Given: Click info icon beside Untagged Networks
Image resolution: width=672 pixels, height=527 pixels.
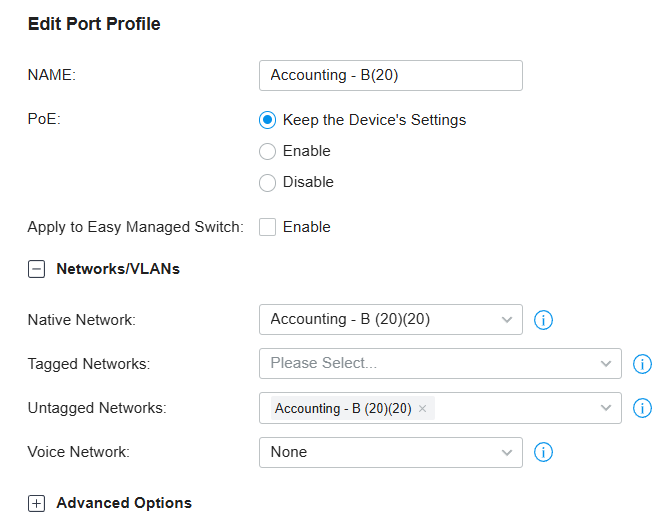Looking at the screenshot, I should click(642, 408).
